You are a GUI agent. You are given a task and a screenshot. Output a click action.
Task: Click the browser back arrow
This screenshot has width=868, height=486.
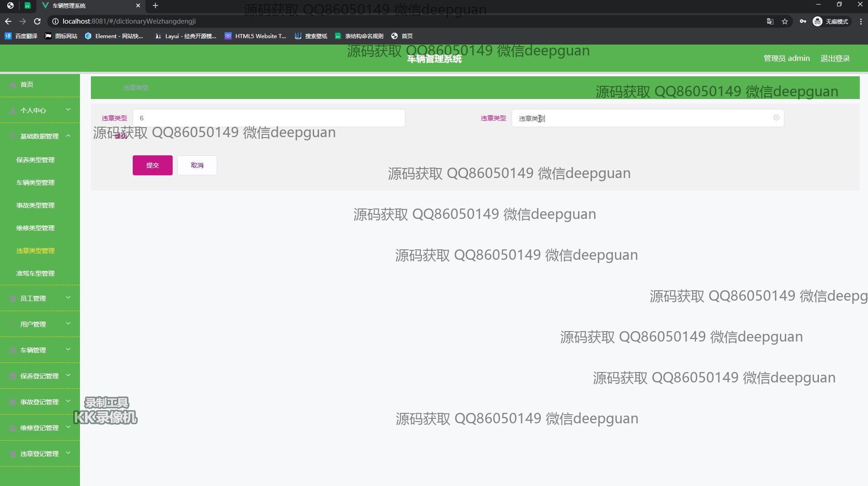click(x=8, y=21)
